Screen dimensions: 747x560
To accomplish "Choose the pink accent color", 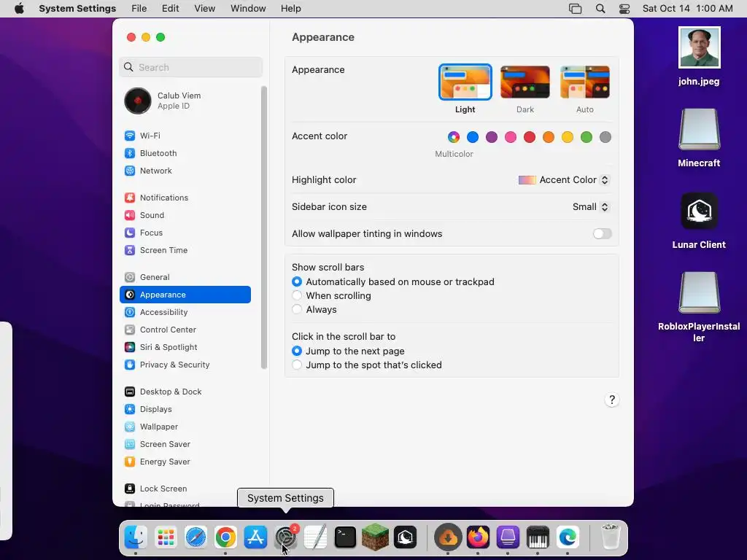I will [x=511, y=138].
